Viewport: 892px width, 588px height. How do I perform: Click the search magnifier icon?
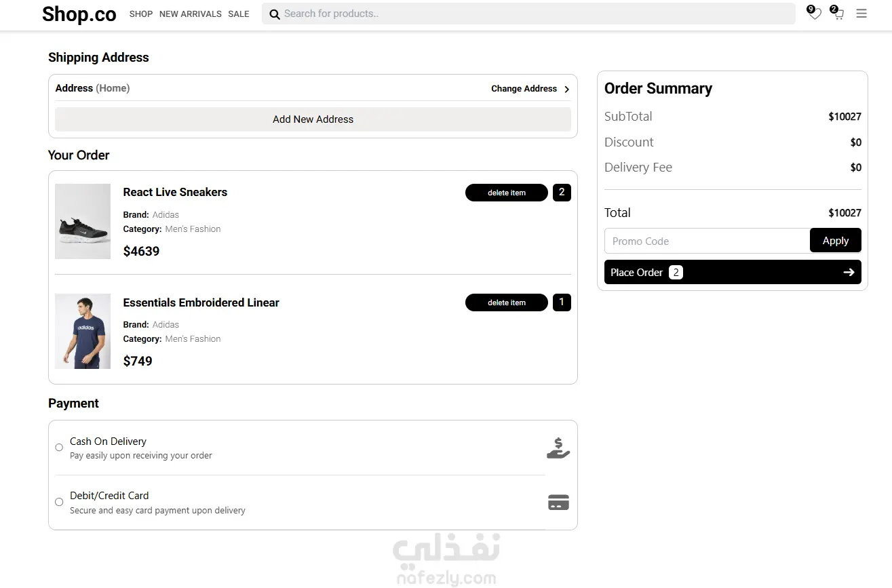pyautogui.click(x=275, y=14)
